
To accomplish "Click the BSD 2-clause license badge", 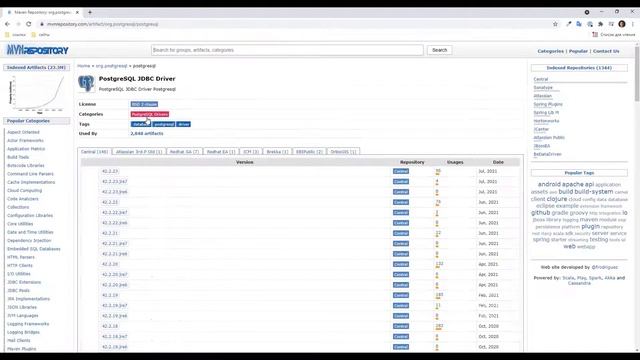I will click(144, 104).
